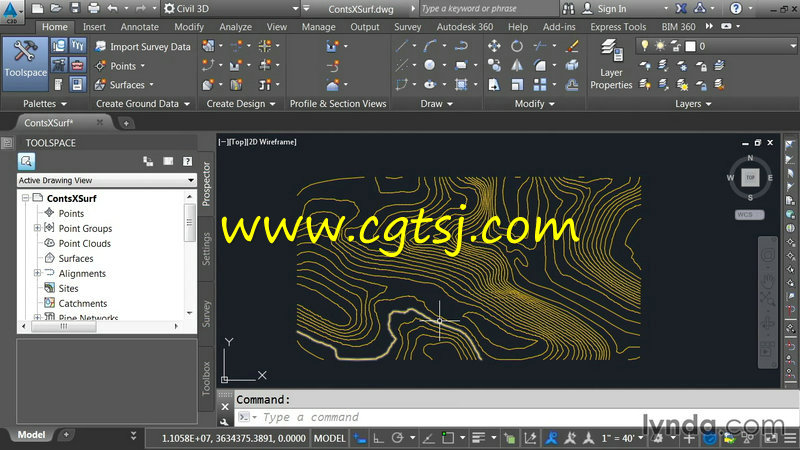Screen dimensions: 800x450
Task: Toggle MODEL space button in status bar
Action: tap(329, 438)
